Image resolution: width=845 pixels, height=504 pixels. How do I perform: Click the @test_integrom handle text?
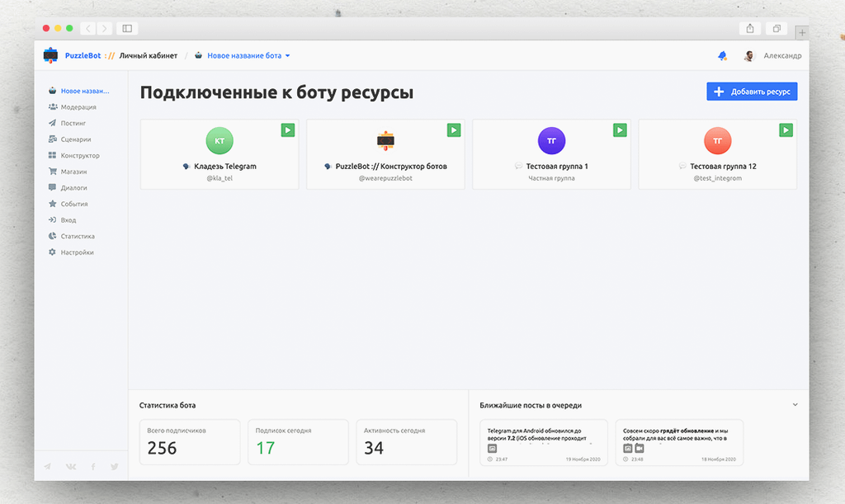[x=717, y=178]
